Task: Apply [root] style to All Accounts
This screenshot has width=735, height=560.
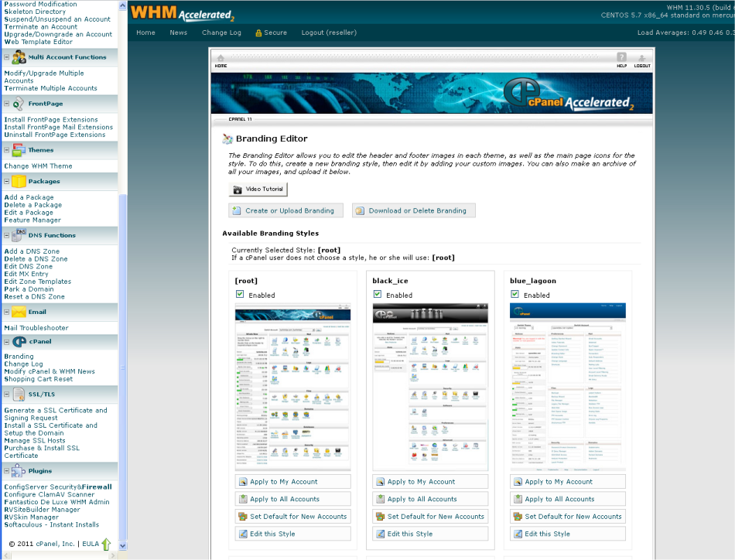Action: click(x=293, y=499)
